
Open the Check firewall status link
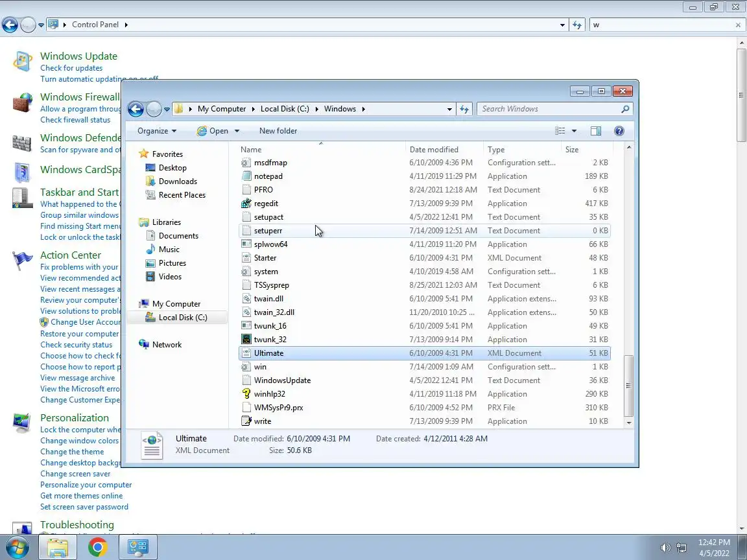(75, 120)
